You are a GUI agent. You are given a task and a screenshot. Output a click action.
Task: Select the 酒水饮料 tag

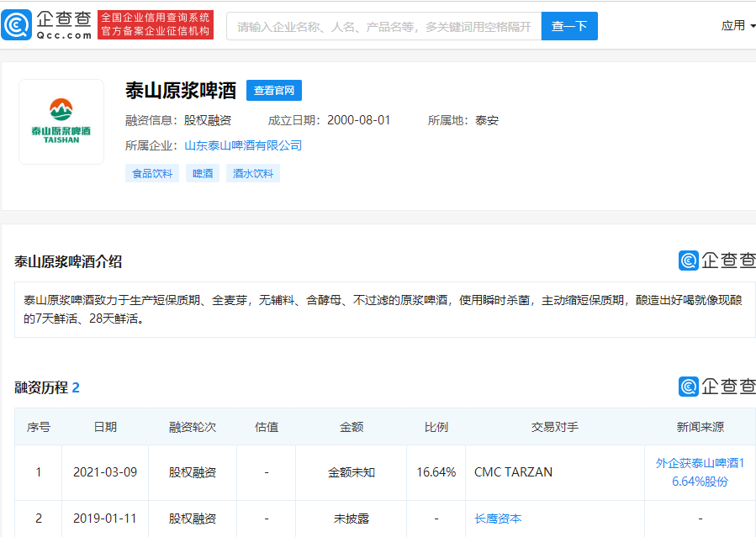(x=252, y=173)
